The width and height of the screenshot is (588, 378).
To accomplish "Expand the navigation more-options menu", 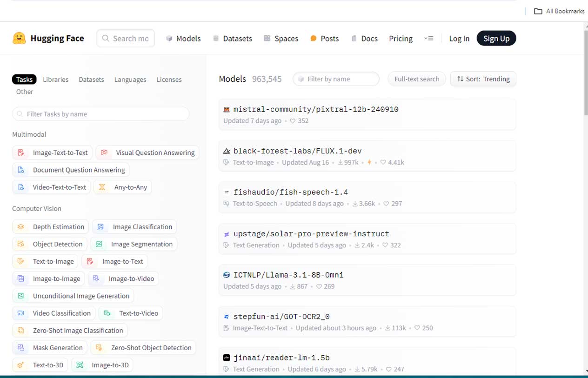I will (429, 38).
